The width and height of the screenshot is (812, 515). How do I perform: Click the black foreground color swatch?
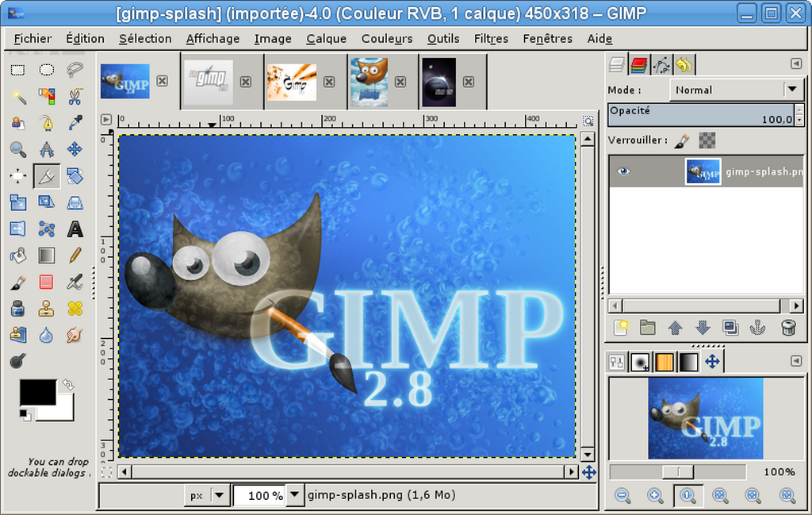[x=37, y=392]
